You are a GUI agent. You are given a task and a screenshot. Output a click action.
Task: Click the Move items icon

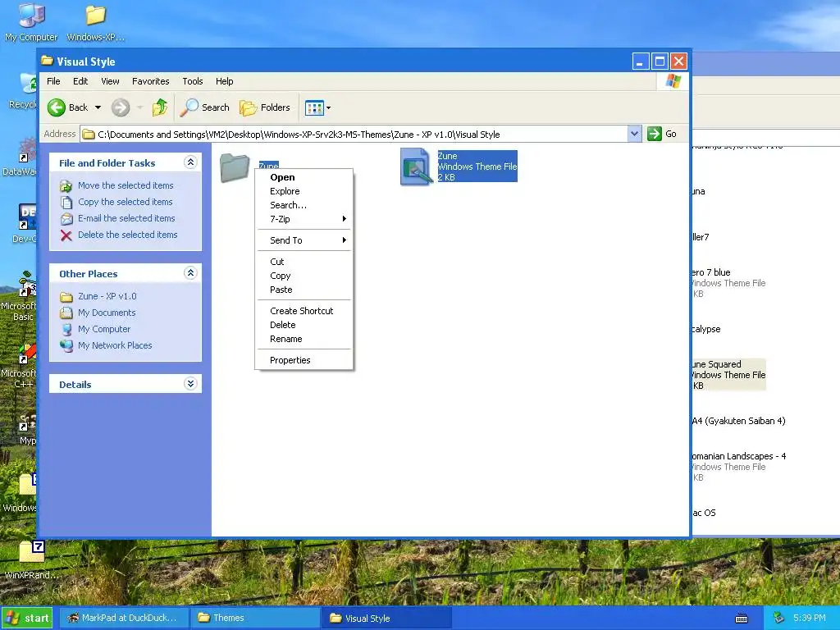(x=66, y=186)
